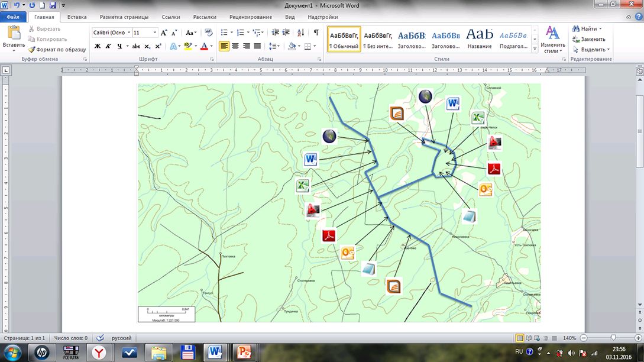Enable center paragraph alignment
The image size is (644, 362).
235,46
